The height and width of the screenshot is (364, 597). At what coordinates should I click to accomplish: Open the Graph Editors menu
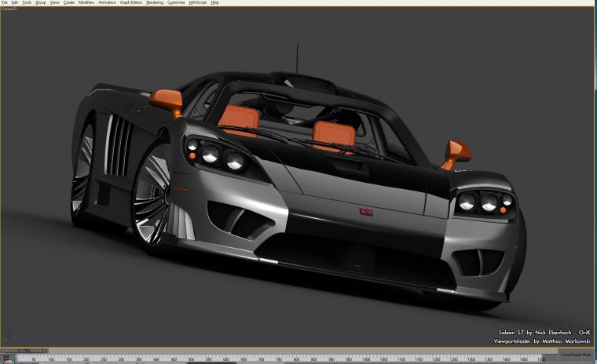[131, 2]
